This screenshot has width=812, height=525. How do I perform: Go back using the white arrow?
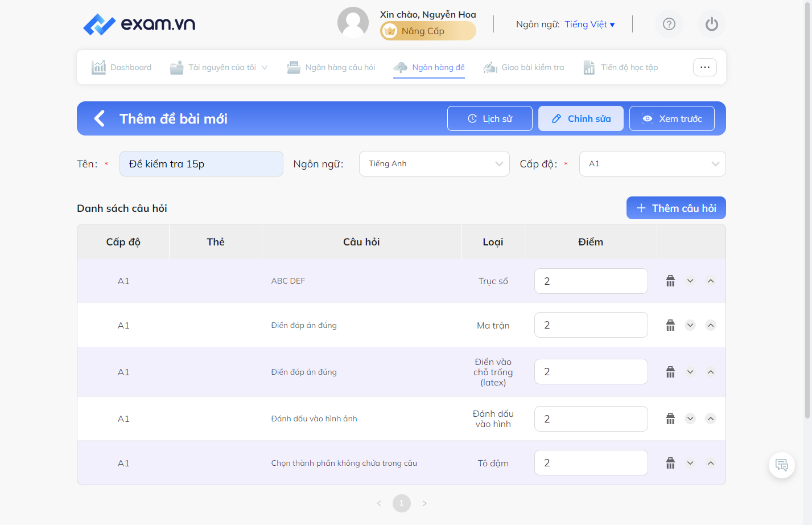[x=100, y=118]
